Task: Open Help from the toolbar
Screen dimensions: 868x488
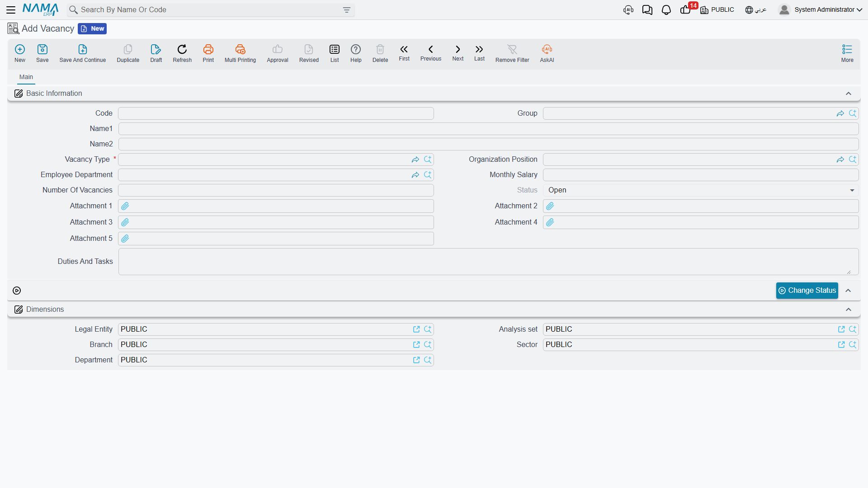Action: point(356,53)
